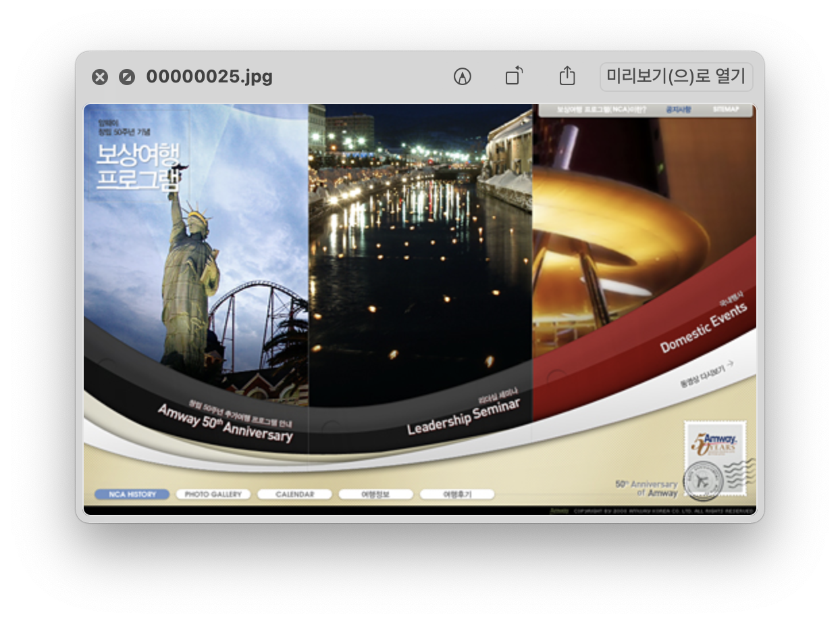Click the 여행정보 pill in the image
Image resolution: width=840 pixels, height=623 pixels.
click(376, 495)
